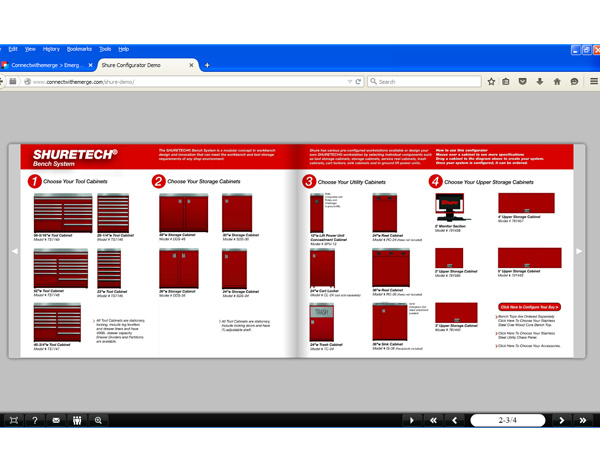Click the people share icon in bottom bar
600x472 pixels.
pyautogui.click(x=77, y=420)
